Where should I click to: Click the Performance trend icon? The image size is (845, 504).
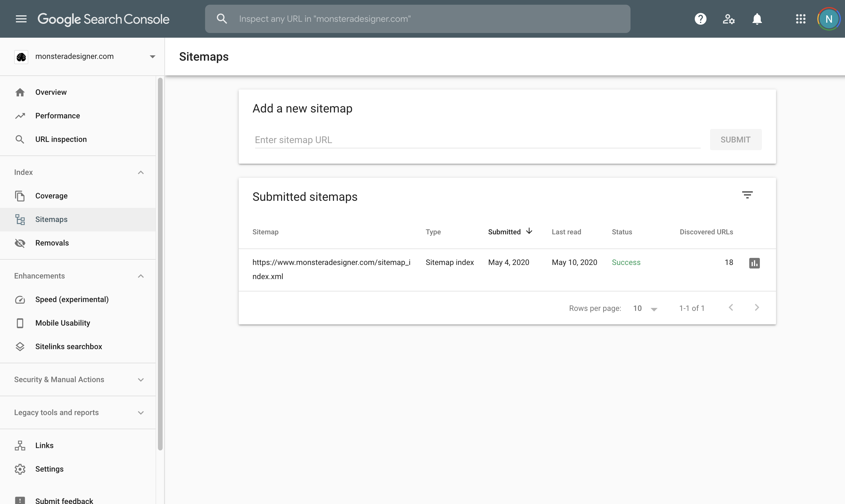[x=20, y=116]
